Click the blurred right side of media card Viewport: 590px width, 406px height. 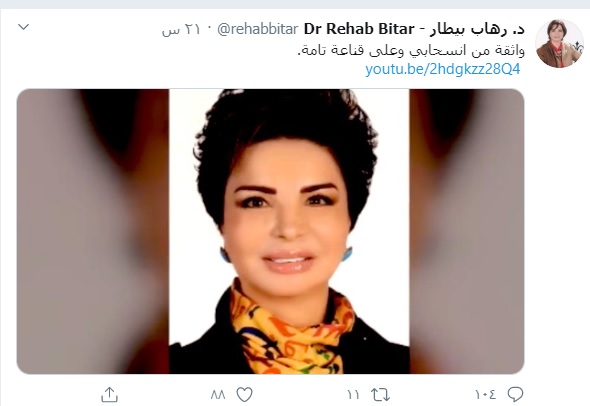[x=467, y=231]
